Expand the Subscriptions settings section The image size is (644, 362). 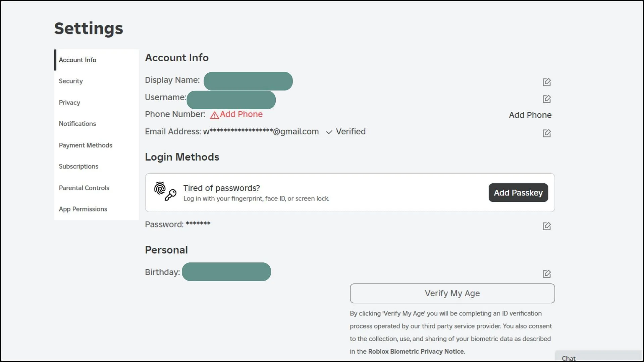78,166
